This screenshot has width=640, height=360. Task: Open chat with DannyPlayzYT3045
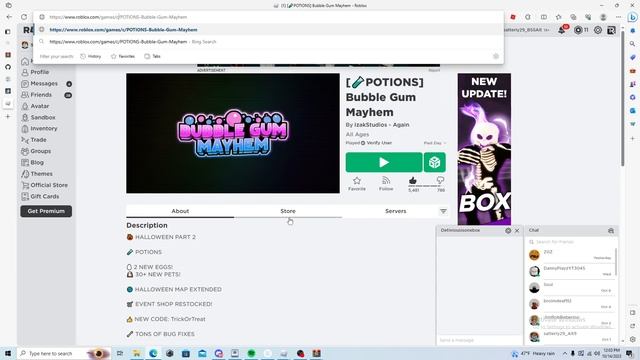point(571,271)
